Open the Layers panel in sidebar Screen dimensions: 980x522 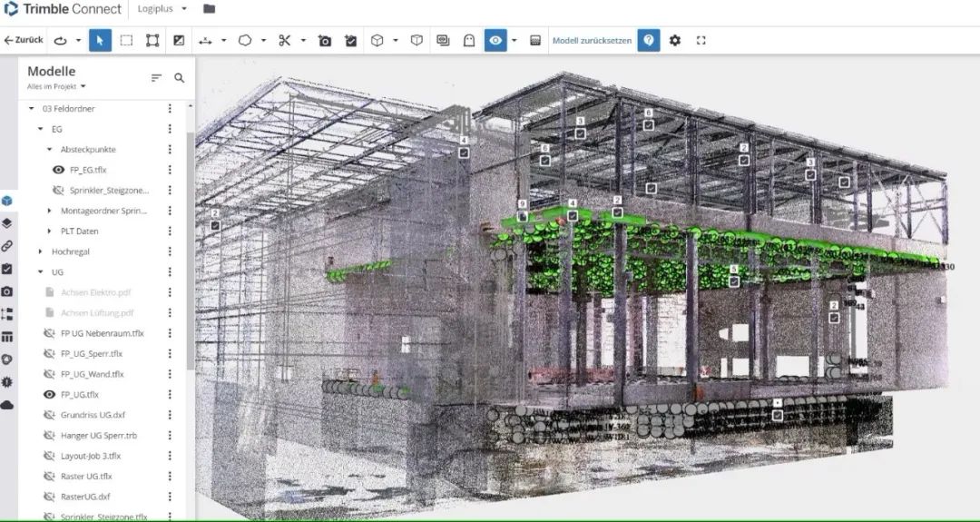(x=7, y=222)
